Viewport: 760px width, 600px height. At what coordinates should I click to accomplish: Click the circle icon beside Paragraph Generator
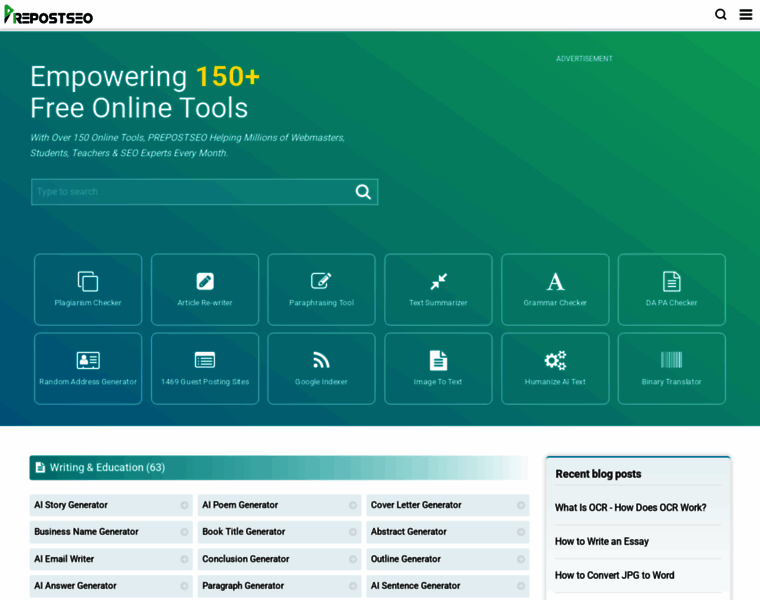tap(353, 586)
